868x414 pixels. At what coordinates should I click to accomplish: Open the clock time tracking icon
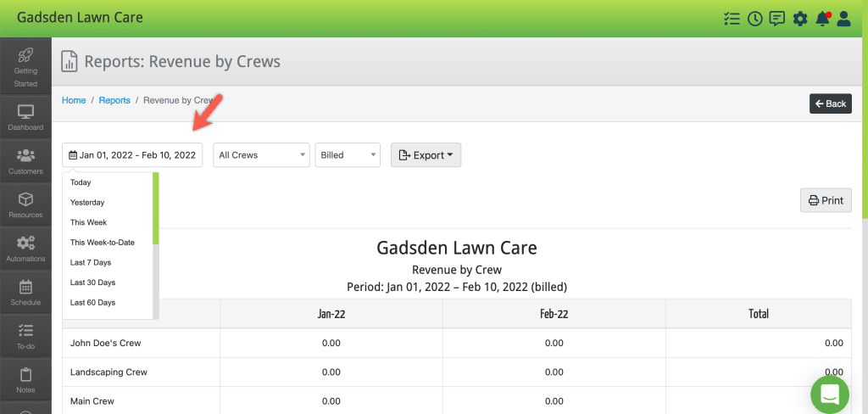point(754,19)
